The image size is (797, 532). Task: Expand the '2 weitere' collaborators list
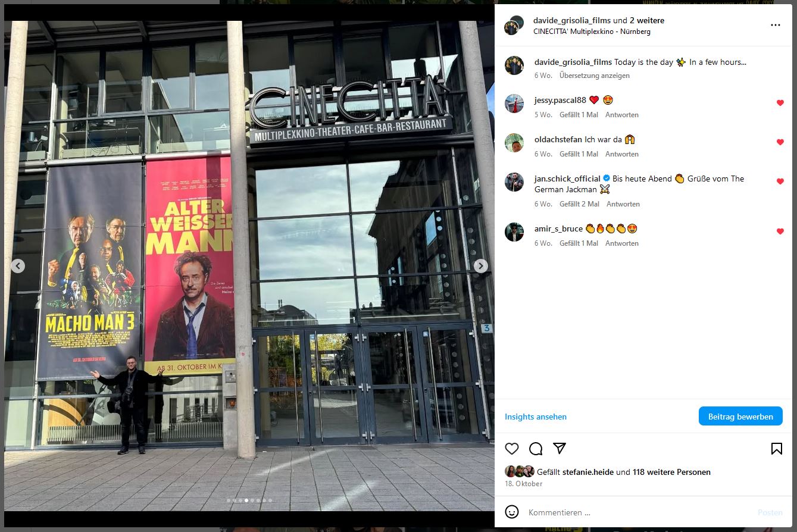click(x=647, y=20)
